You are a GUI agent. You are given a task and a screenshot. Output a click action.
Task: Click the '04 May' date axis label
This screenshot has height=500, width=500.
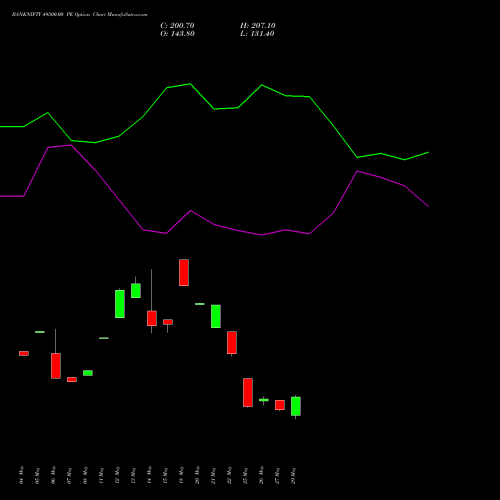21,475
